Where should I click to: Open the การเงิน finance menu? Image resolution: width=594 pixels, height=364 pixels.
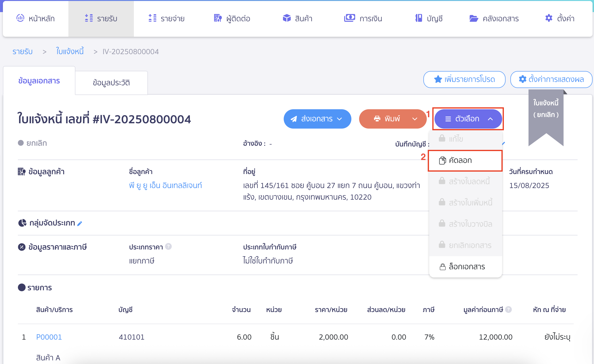pyautogui.click(x=363, y=19)
